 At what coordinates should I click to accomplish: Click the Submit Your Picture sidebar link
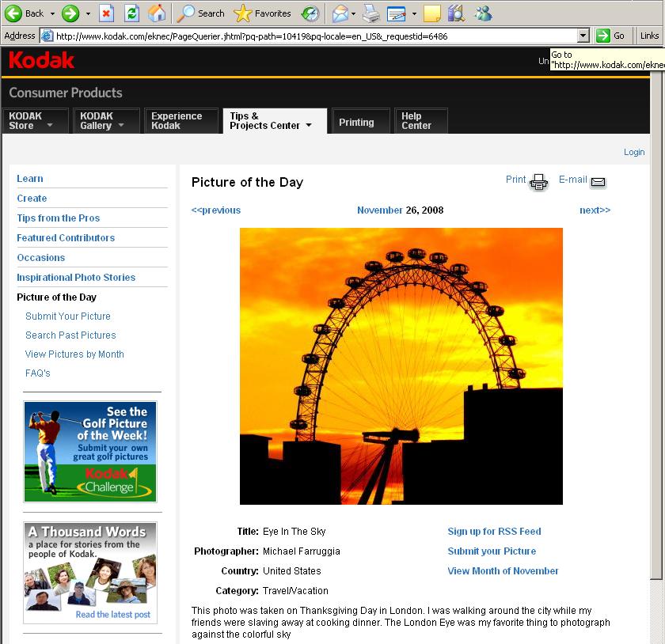(x=68, y=316)
